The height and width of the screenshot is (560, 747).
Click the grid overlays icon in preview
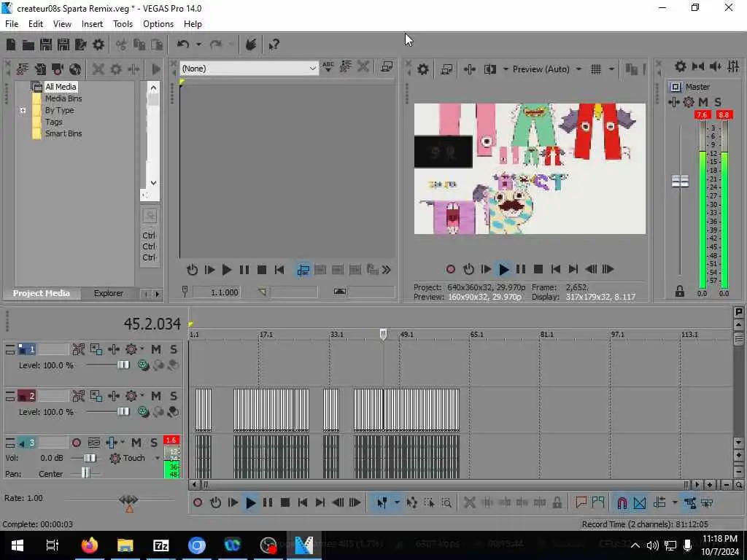pos(596,69)
